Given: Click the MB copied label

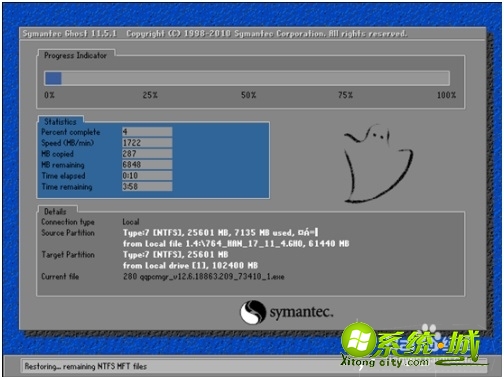Looking at the screenshot, I should click(57, 154).
